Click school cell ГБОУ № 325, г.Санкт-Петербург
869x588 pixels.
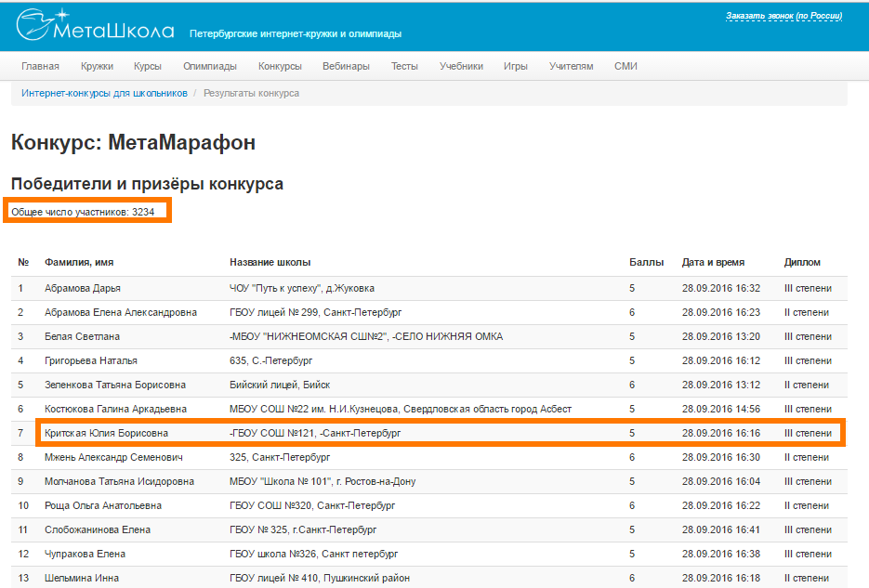pos(303,529)
